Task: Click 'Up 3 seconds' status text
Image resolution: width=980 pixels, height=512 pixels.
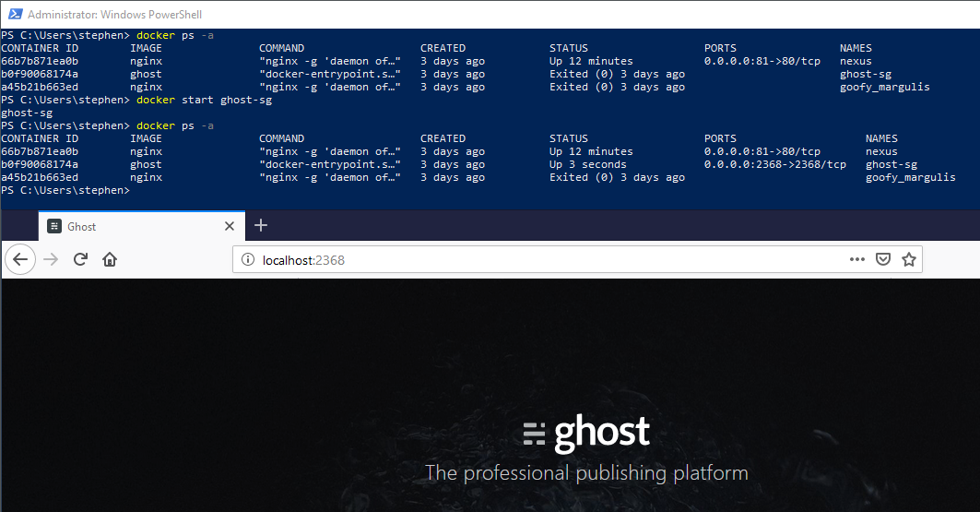Action: coord(587,164)
